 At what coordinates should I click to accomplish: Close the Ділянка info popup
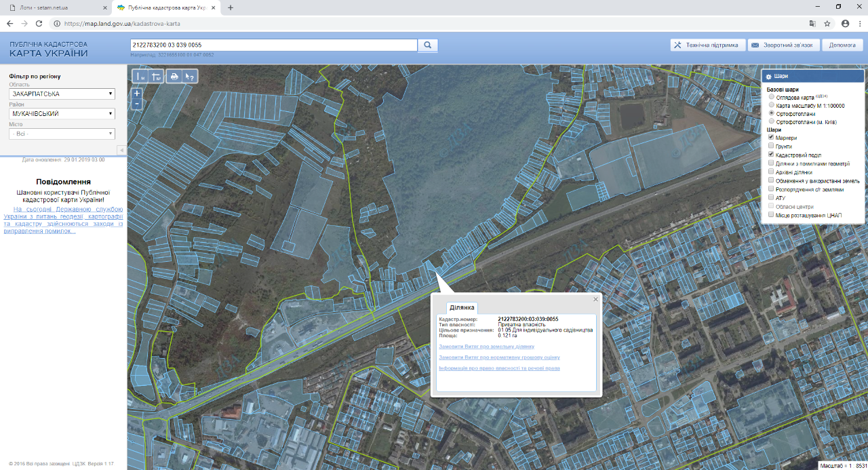(x=596, y=299)
